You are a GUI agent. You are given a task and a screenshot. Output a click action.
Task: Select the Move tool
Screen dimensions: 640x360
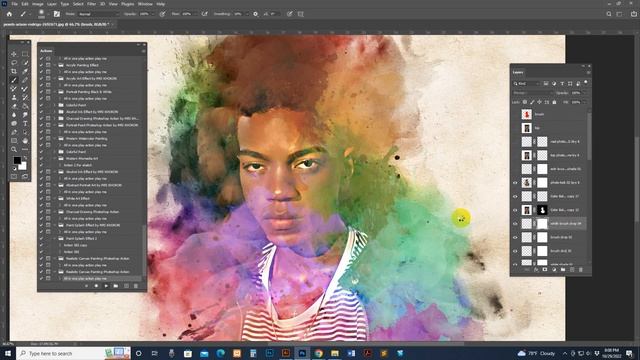point(14,54)
